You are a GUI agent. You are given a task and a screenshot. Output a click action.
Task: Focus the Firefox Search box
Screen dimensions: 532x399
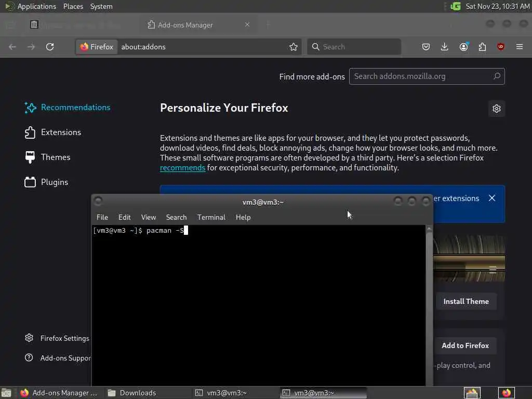(x=354, y=47)
